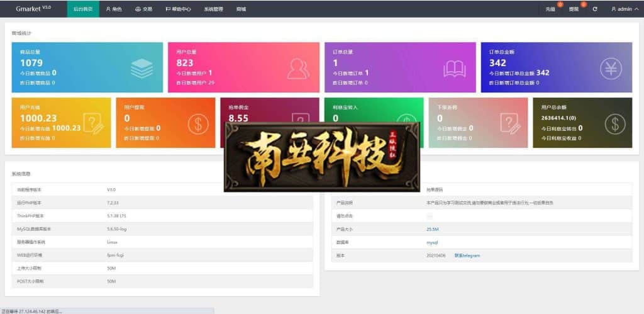Viewport: 644px width, 314px height.
Task: Click the 8.55 commission value
Action: [x=238, y=118]
